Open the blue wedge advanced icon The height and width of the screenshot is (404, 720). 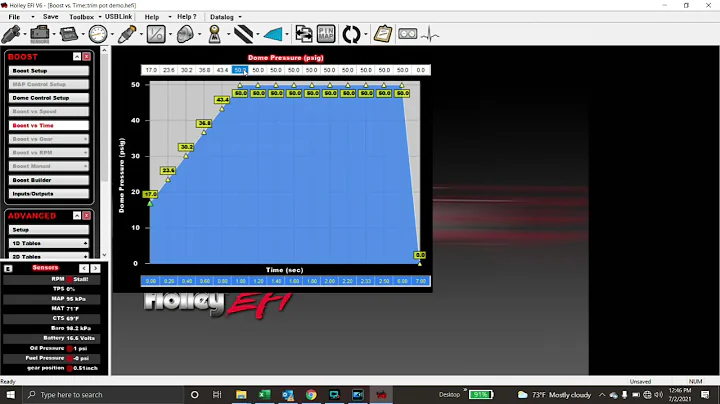273,34
